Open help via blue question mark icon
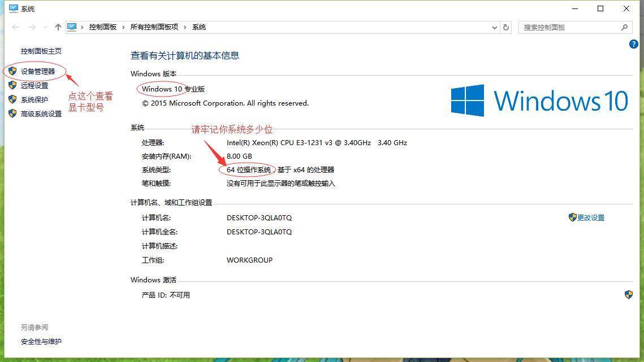The height and width of the screenshot is (362, 644). [634, 44]
